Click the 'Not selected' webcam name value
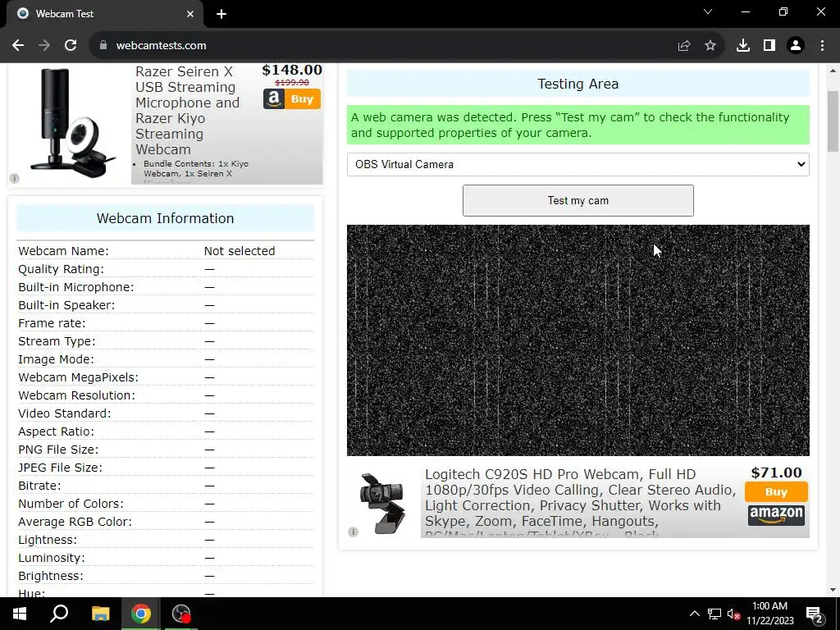The height and width of the screenshot is (630, 840). 240,251
